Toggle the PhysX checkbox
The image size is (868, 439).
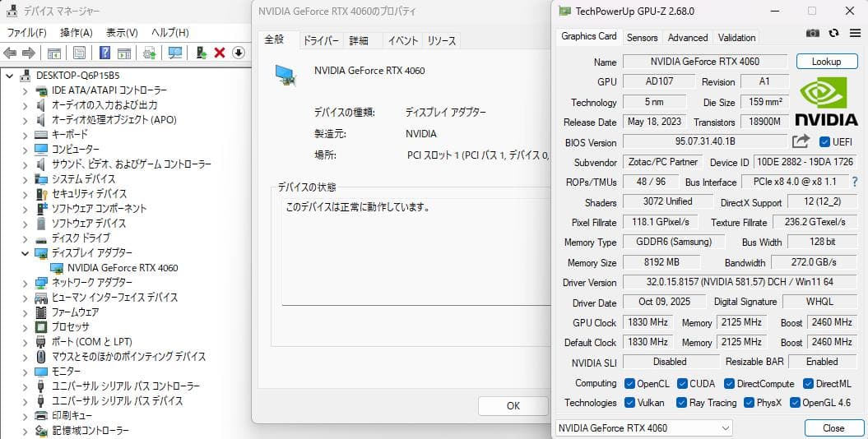coord(749,403)
